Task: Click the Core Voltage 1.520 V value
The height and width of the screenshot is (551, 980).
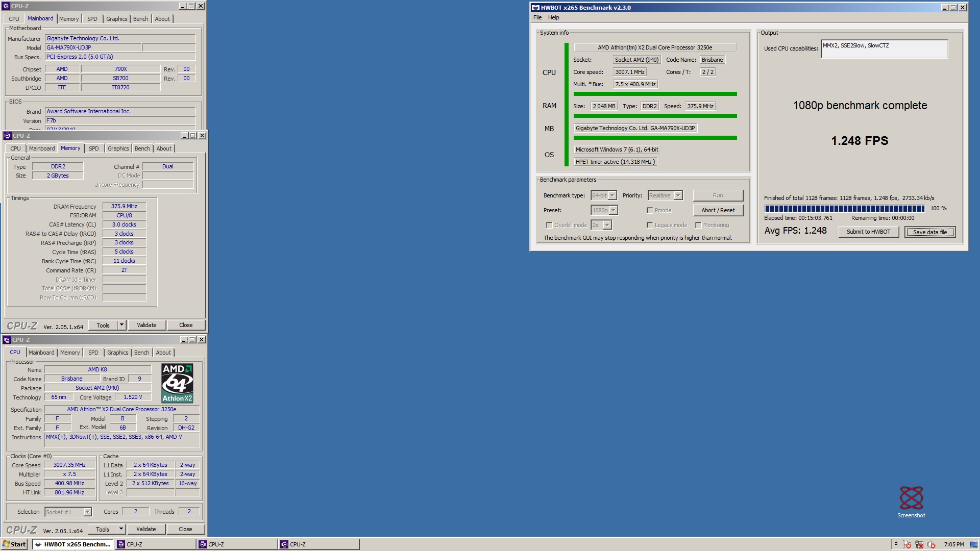Action: point(133,397)
